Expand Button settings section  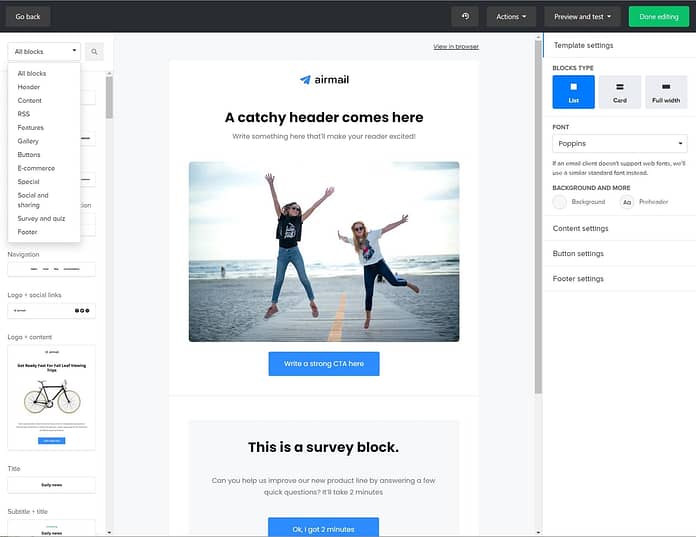coord(620,253)
